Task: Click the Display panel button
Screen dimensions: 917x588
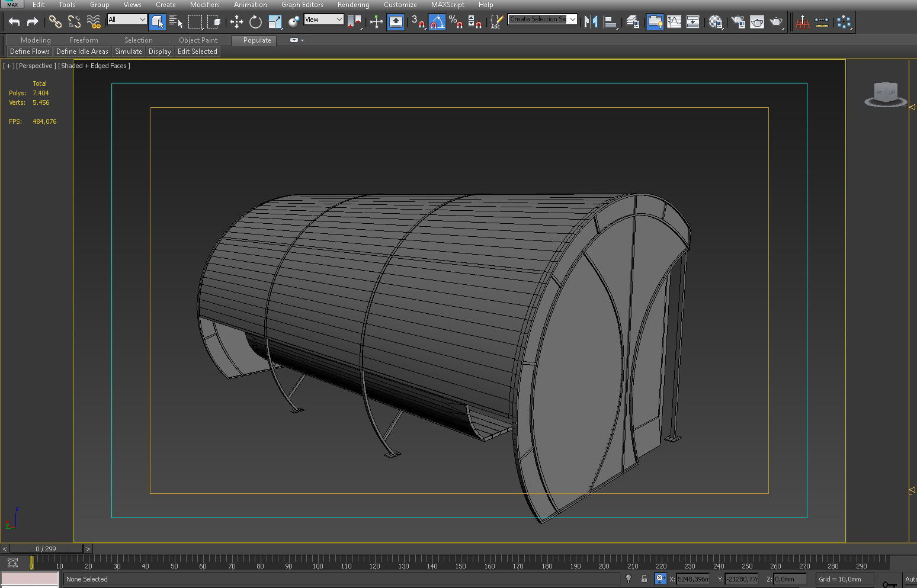Action: [160, 52]
